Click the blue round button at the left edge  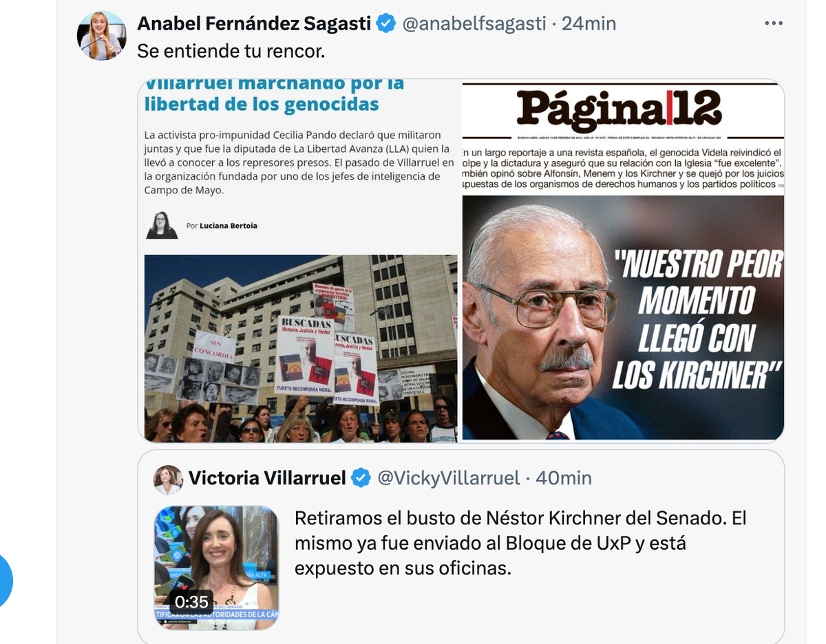click(x=6, y=580)
